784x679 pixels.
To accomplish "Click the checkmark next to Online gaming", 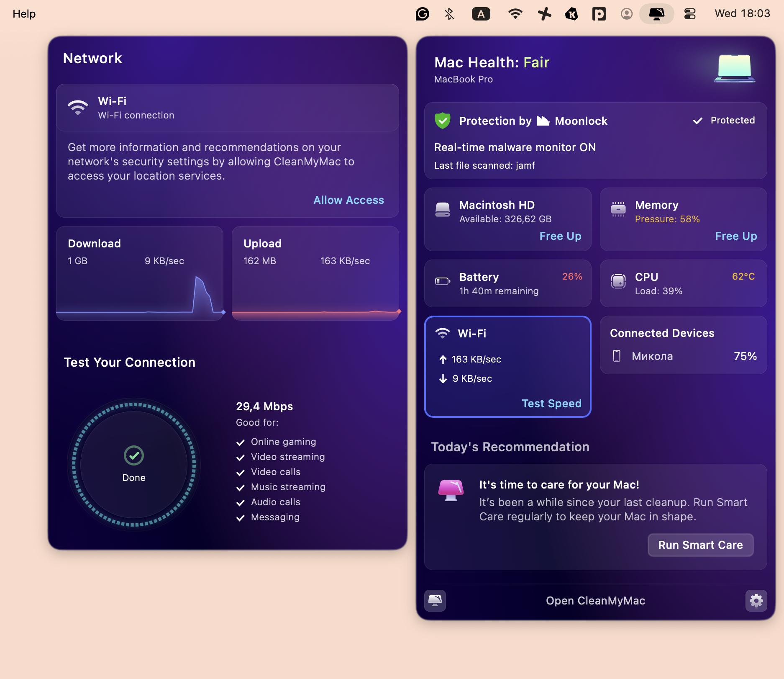I will click(240, 442).
